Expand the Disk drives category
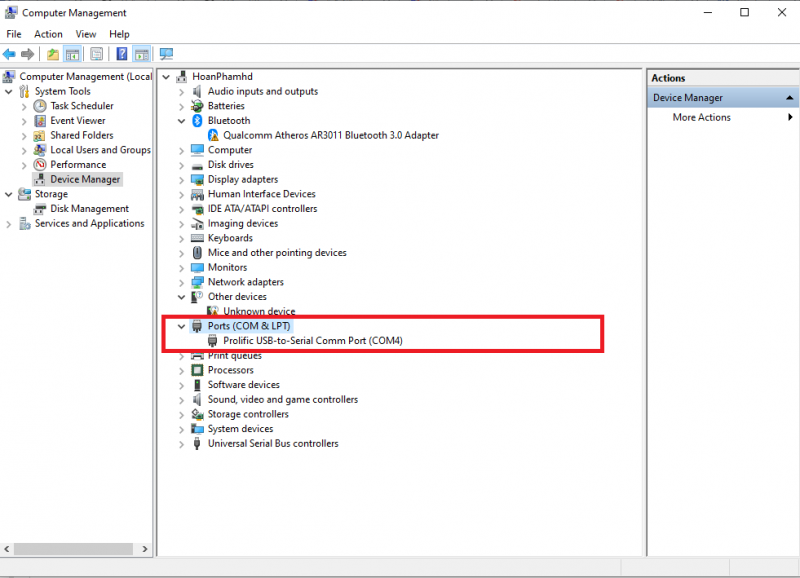Viewport: 800px width, 578px height. click(182, 166)
